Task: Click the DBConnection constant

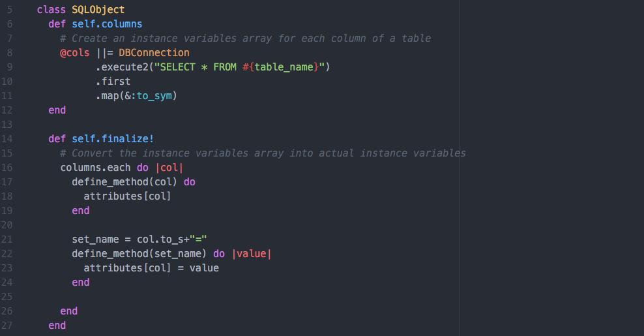Action: [x=154, y=53]
